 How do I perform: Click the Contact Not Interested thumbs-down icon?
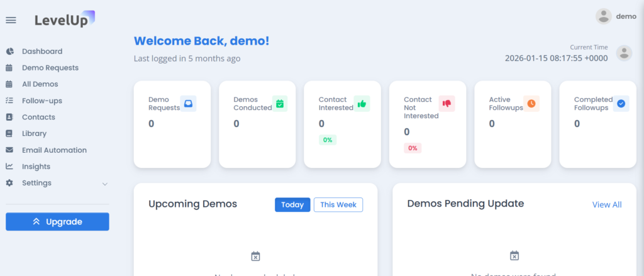tap(447, 104)
